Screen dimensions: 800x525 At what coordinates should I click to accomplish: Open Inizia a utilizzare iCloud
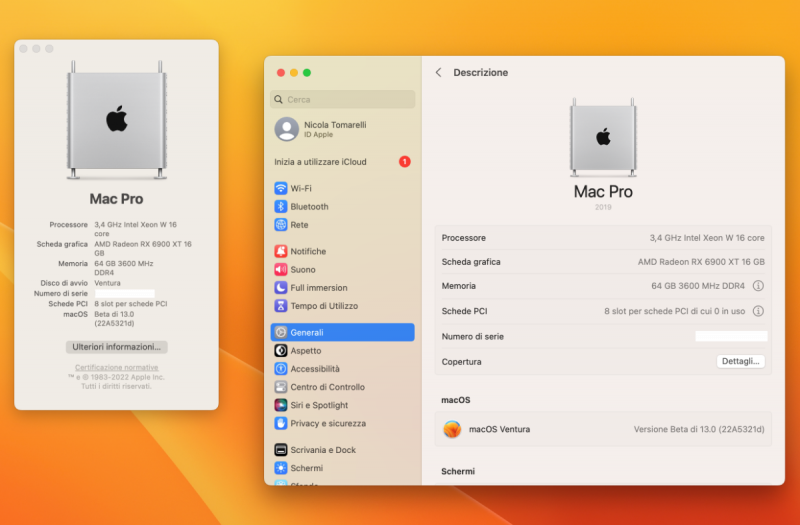click(342, 162)
